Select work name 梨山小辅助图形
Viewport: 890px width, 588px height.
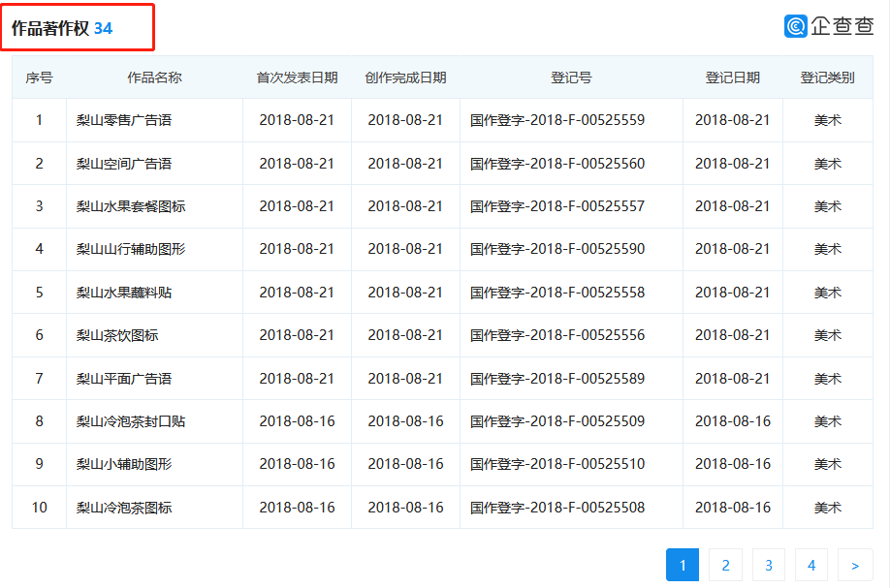(124, 464)
